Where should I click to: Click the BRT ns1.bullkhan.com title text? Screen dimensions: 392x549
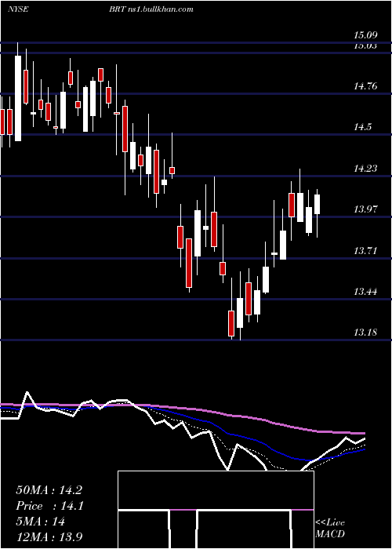tap(151, 9)
